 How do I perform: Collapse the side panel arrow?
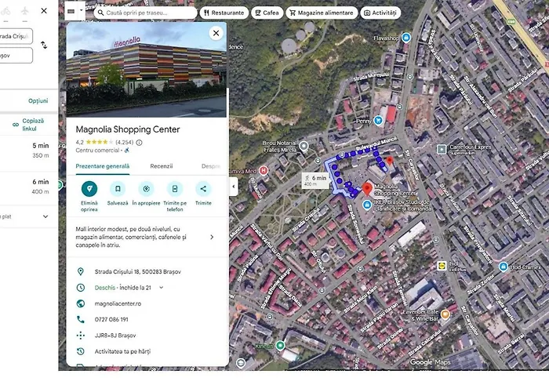point(233,187)
